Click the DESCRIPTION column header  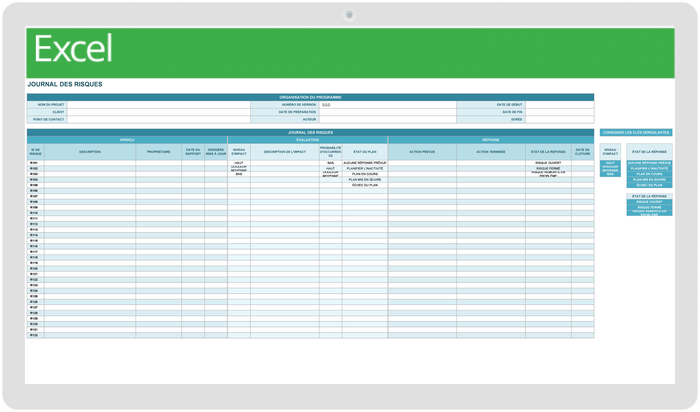(x=90, y=152)
